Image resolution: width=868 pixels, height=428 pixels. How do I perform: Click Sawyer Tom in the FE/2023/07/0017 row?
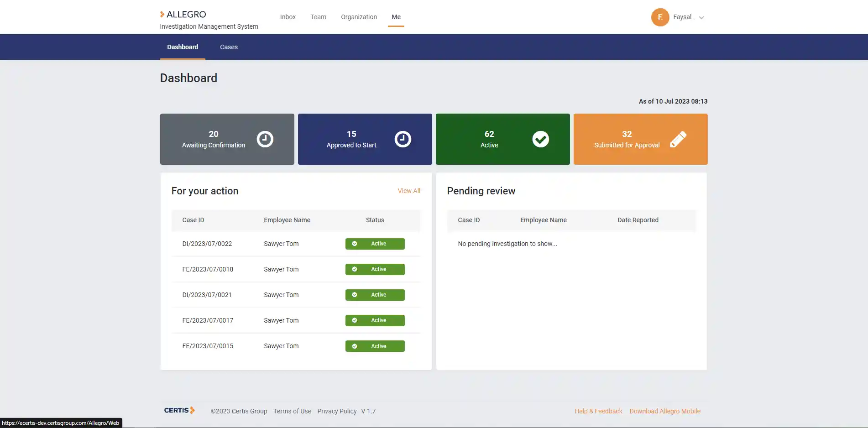[x=281, y=320]
